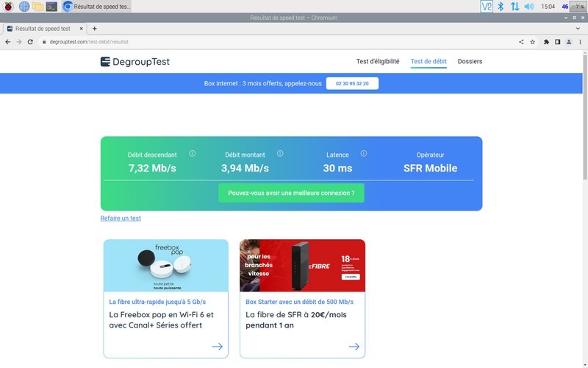Click the CPU temperature 46 indicator

point(564,7)
